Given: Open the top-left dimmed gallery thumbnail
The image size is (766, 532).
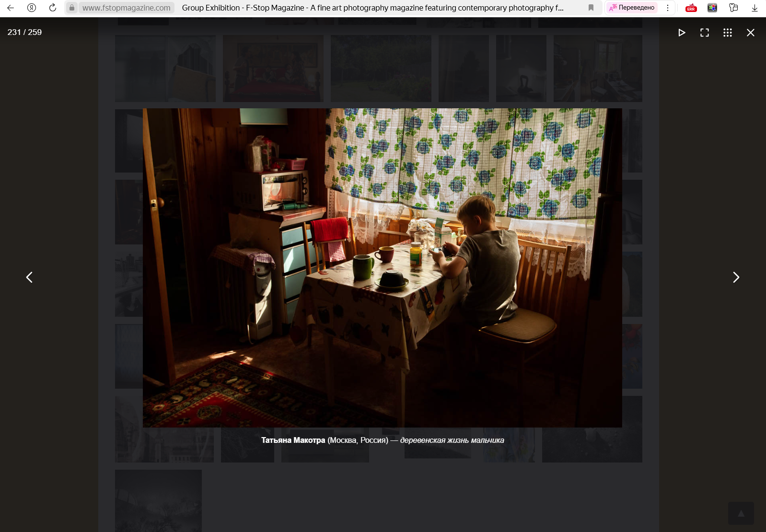Looking at the screenshot, I should click(x=165, y=69).
